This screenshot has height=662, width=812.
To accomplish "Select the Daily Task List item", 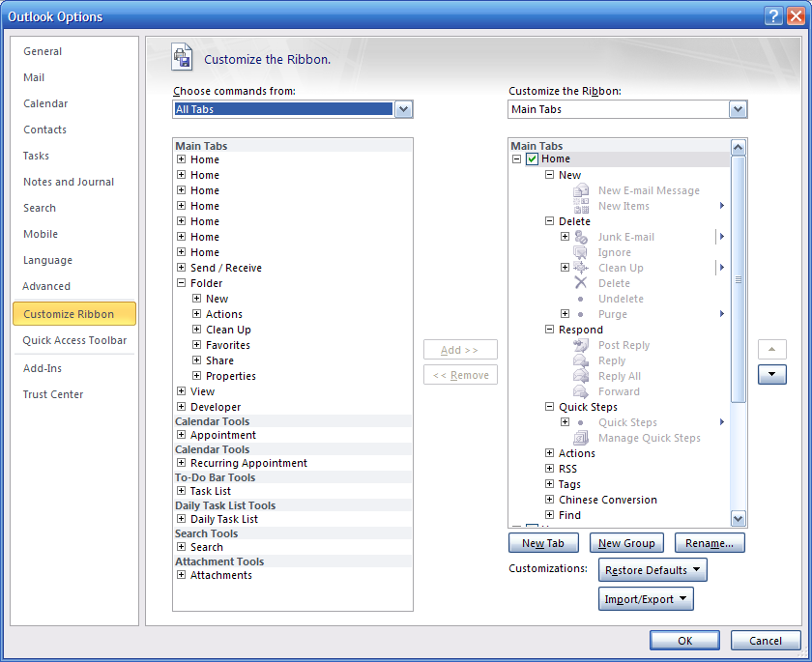I will (x=224, y=519).
